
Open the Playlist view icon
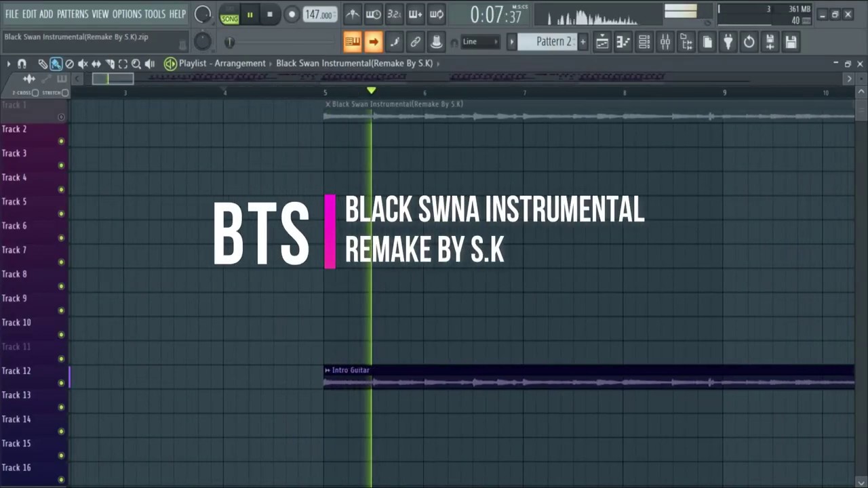pyautogui.click(x=602, y=42)
